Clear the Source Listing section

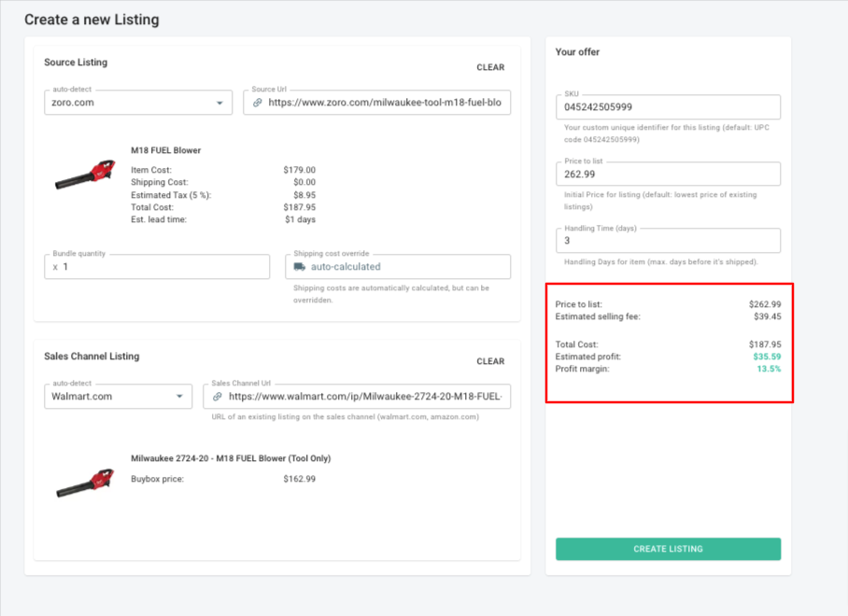pos(490,67)
